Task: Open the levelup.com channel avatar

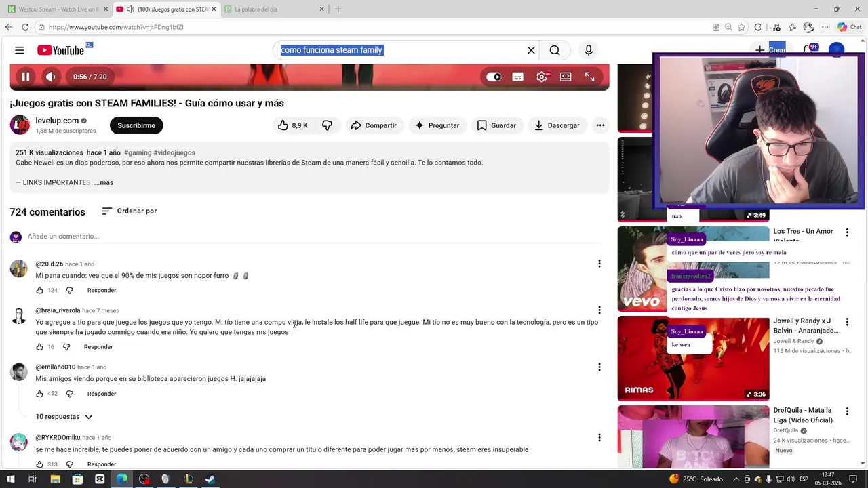Action: click(x=20, y=125)
